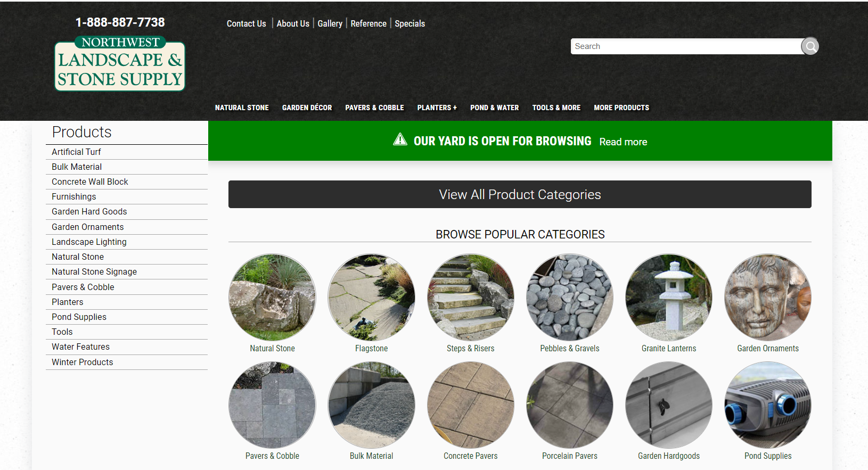This screenshot has width=868, height=470.
Task: Open the Concrete Pavers category image
Action: [470, 405]
